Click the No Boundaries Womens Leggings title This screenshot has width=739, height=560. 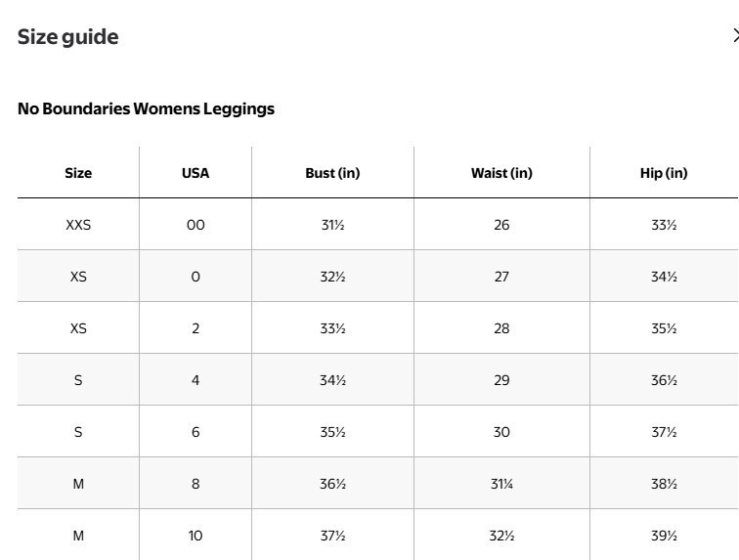tap(146, 108)
